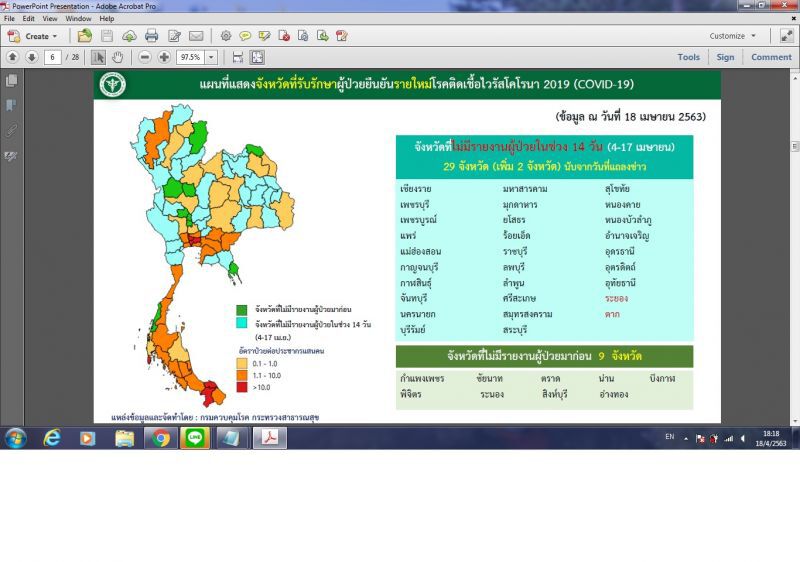800x562 pixels.
Task: Open the Tools pane
Action: [x=688, y=57]
